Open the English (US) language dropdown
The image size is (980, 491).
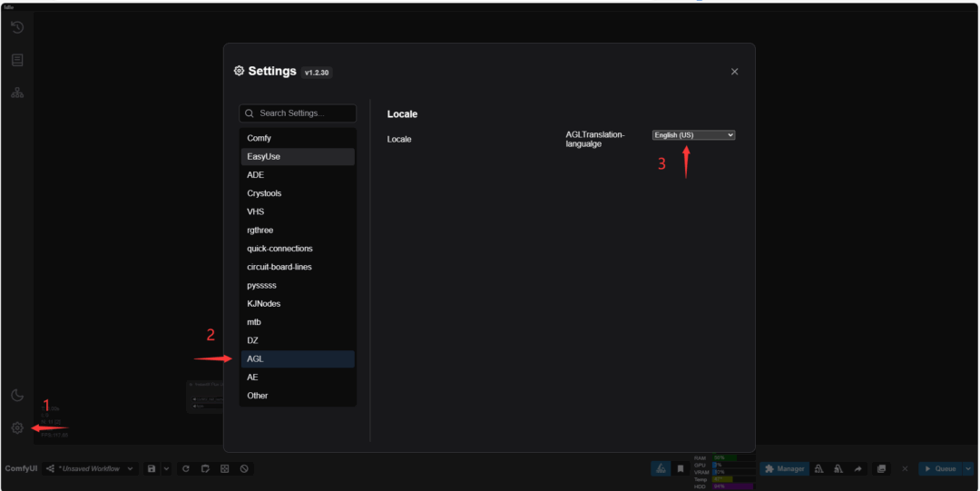click(694, 135)
